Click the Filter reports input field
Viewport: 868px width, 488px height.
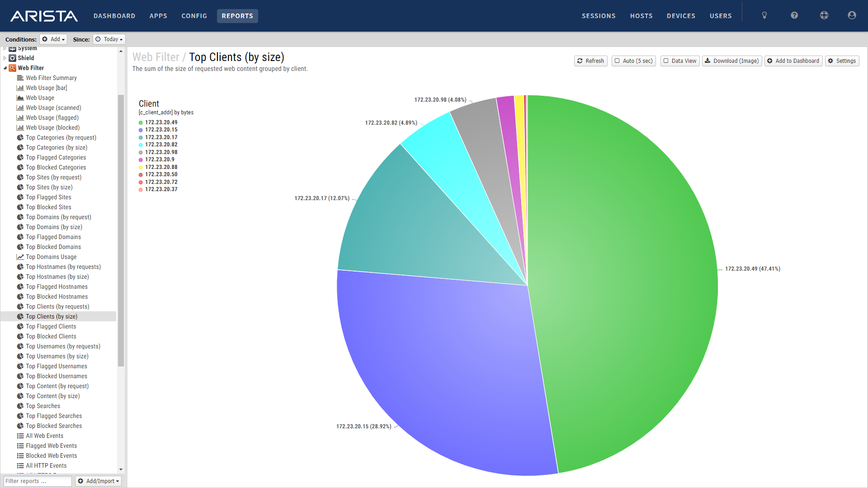tap(38, 481)
